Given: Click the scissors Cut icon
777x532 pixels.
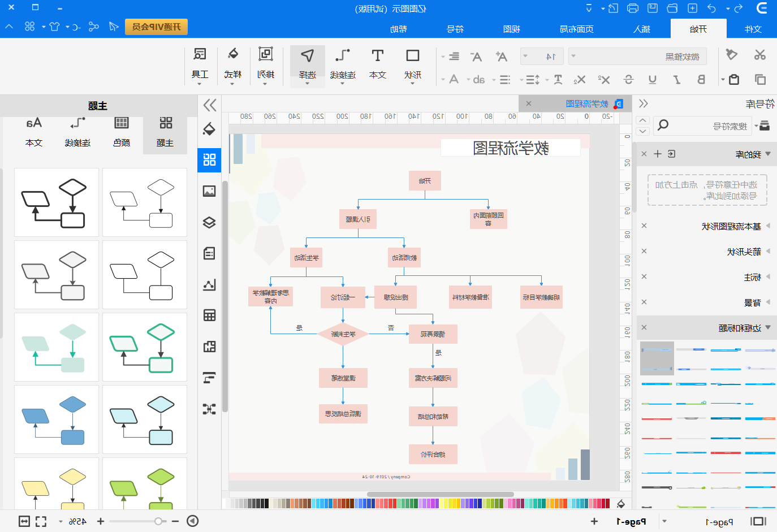Looking at the screenshot, I should pos(759,55).
